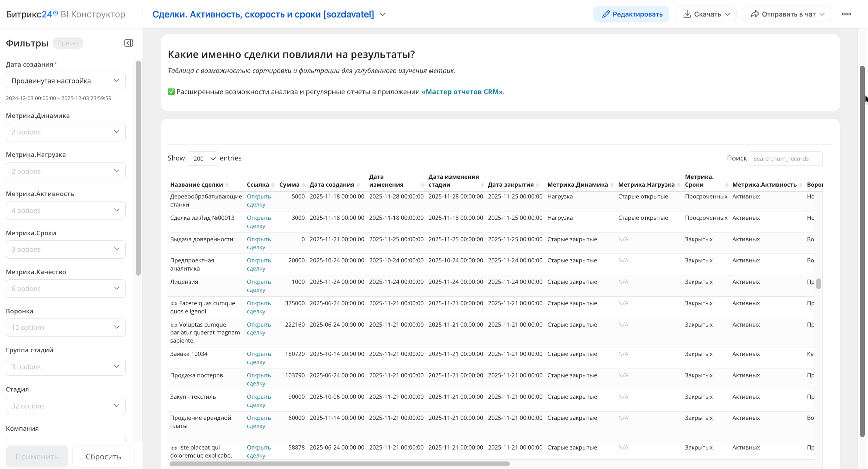The image size is (868, 469).
Task: Open the Мастер отчетов CRM link
Action: coord(462,92)
